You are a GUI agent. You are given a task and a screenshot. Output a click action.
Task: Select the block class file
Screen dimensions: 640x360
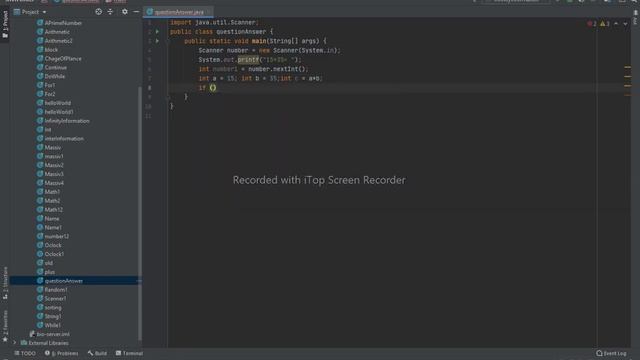[x=47, y=49]
